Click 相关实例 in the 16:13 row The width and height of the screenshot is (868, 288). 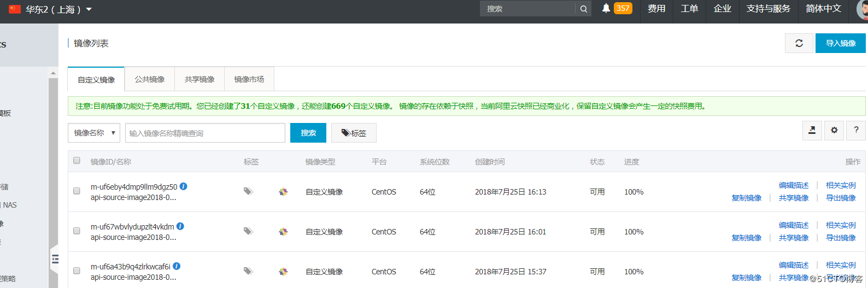[x=841, y=185]
